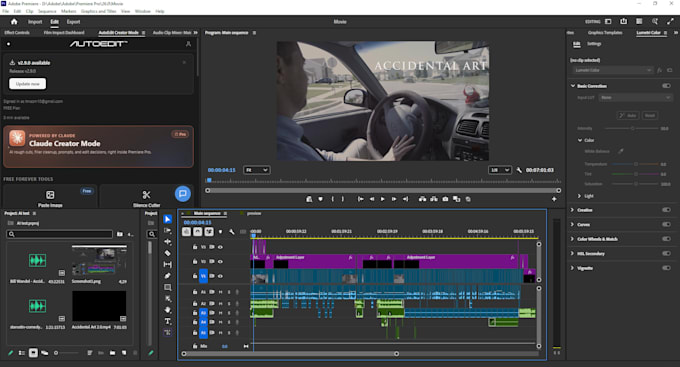Toggle Basic Correction effect switch
The height and width of the screenshot is (367, 680).
(666, 86)
